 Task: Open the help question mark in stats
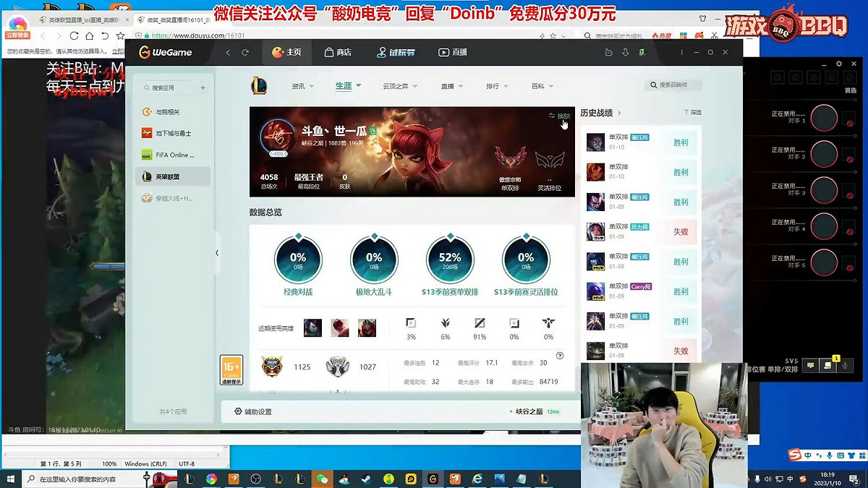tap(560, 356)
